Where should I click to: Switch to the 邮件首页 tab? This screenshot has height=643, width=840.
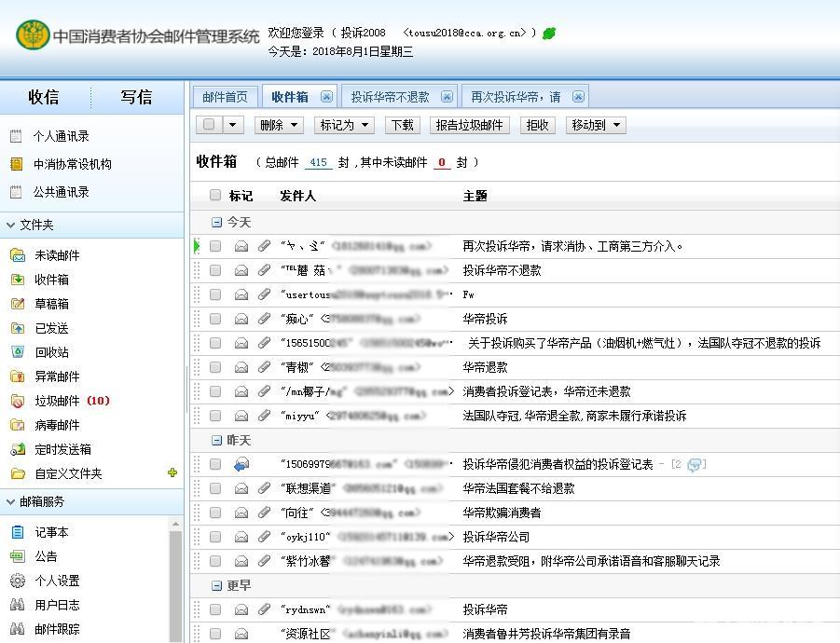225,97
